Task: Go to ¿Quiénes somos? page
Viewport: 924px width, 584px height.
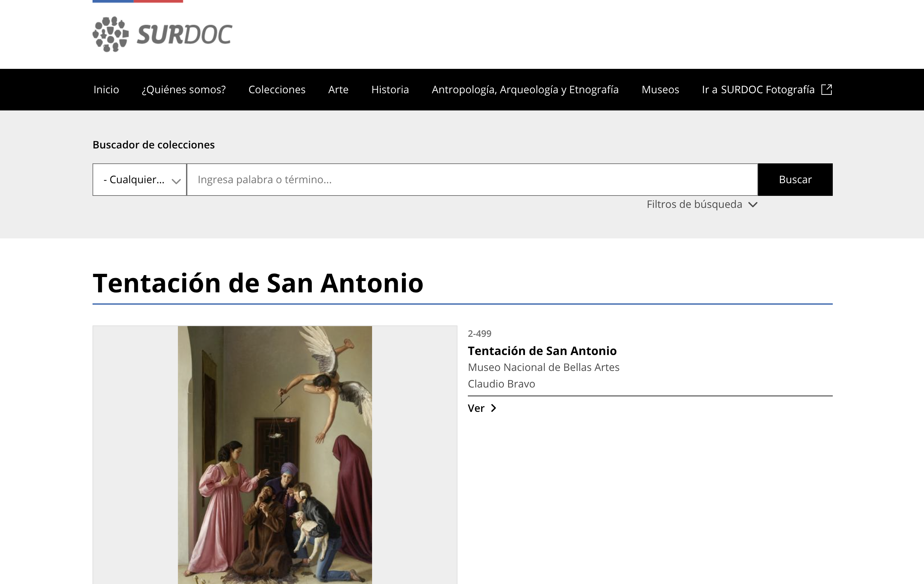Action: [x=184, y=89]
